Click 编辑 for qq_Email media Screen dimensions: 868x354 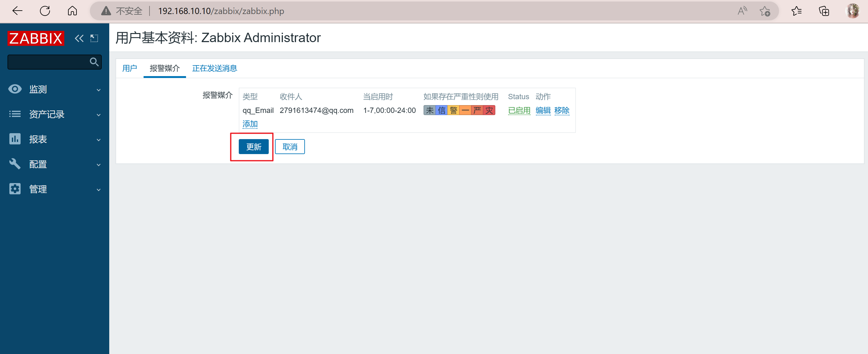tap(543, 110)
